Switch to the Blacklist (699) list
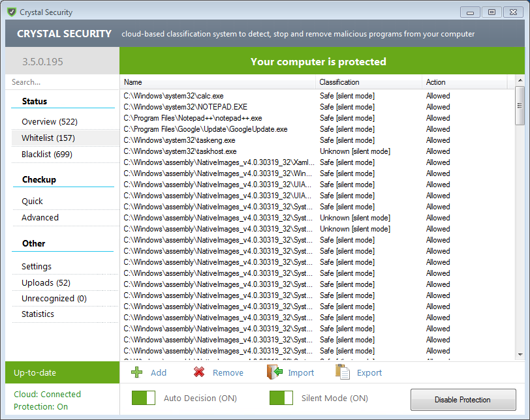 coord(47,154)
